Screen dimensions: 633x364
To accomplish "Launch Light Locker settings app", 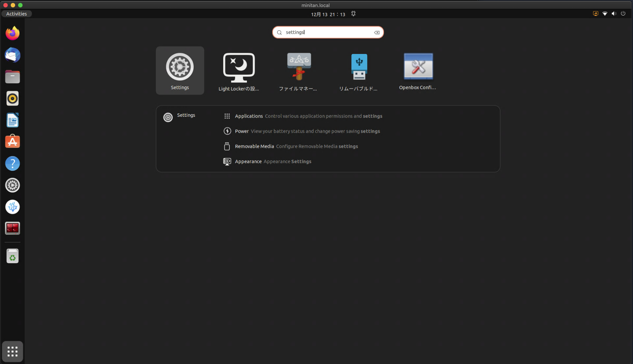I will coord(239,71).
